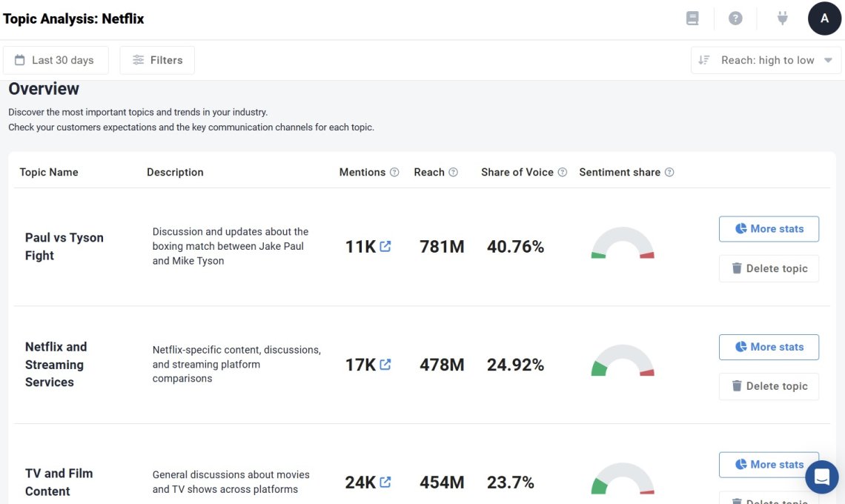This screenshot has height=504, width=845.
Task: Click More stats for TV and Film Content
Action: [x=769, y=465]
